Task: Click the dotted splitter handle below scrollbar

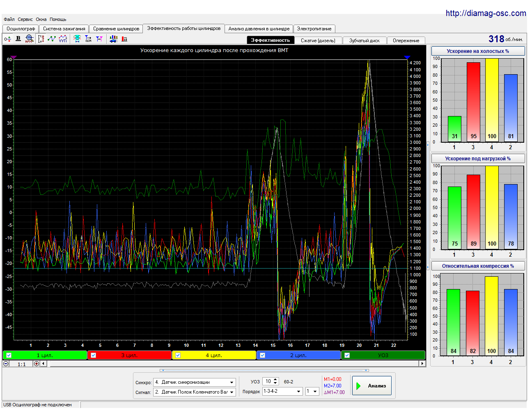Action: pyautogui.click(x=264, y=370)
